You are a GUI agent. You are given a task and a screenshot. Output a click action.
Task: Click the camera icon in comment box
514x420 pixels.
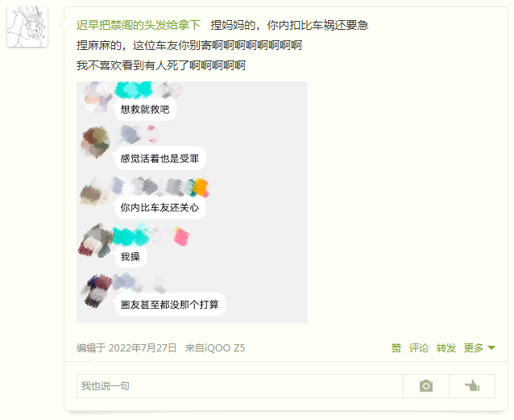(x=426, y=386)
